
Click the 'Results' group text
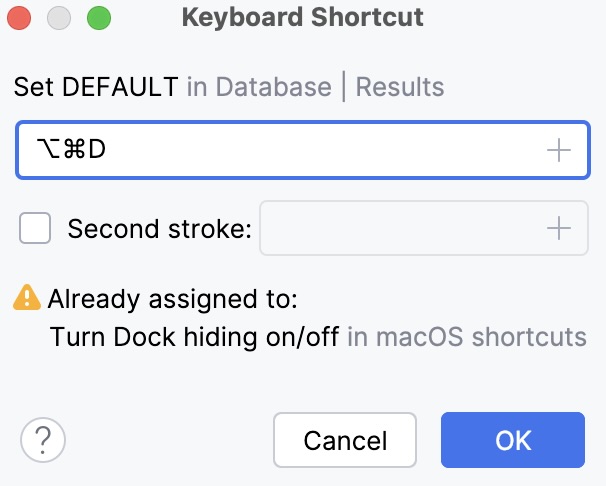click(x=400, y=87)
